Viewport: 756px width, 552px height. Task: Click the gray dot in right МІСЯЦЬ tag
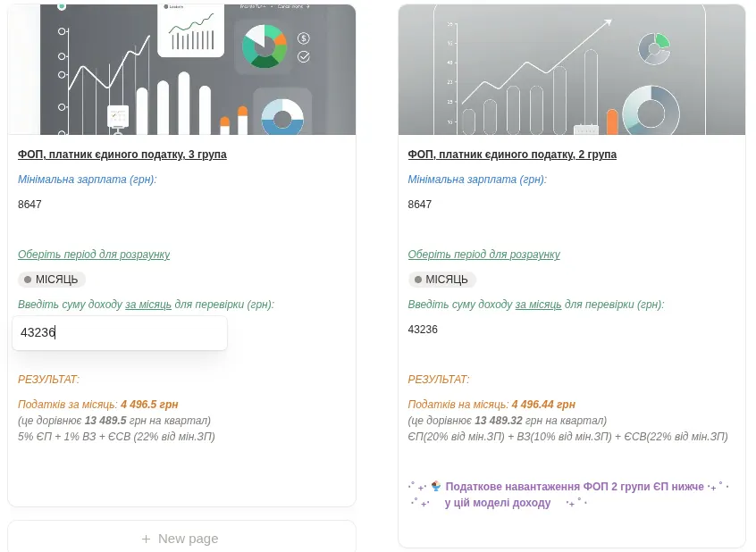pos(417,280)
